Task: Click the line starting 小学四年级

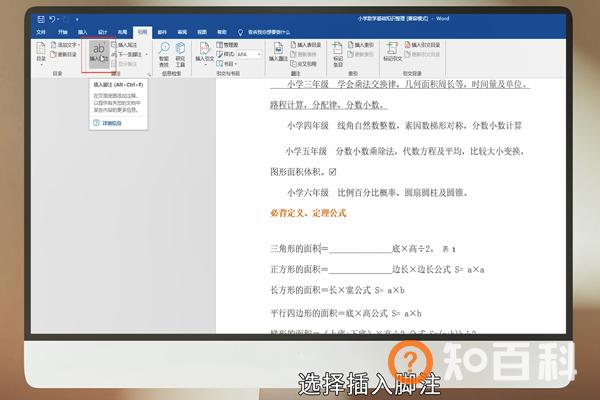Action: click(404, 126)
